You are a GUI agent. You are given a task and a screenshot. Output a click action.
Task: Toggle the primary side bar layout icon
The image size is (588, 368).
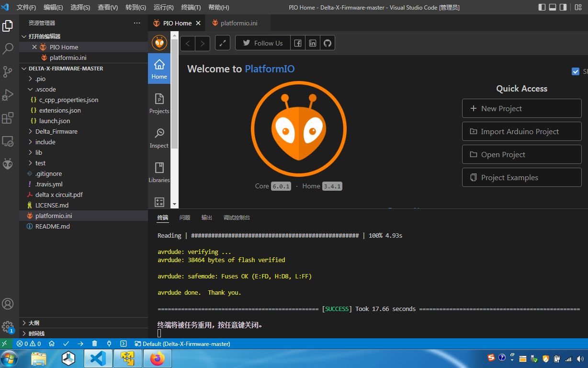tap(542, 7)
